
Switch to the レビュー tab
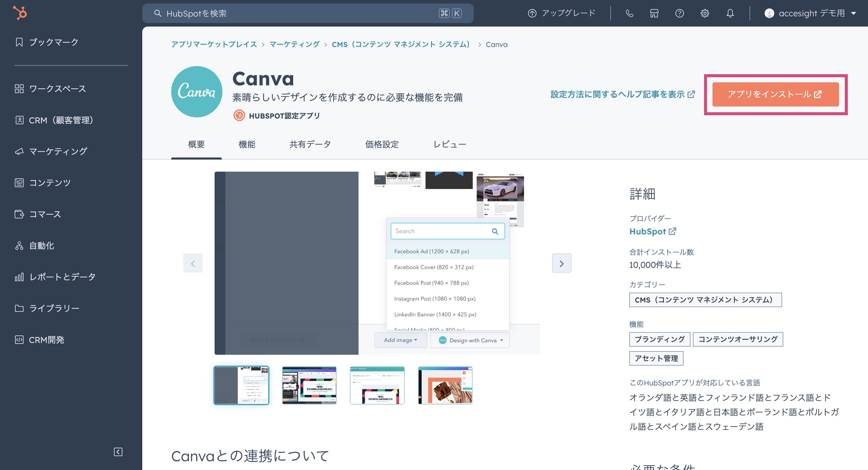coord(449,144)
